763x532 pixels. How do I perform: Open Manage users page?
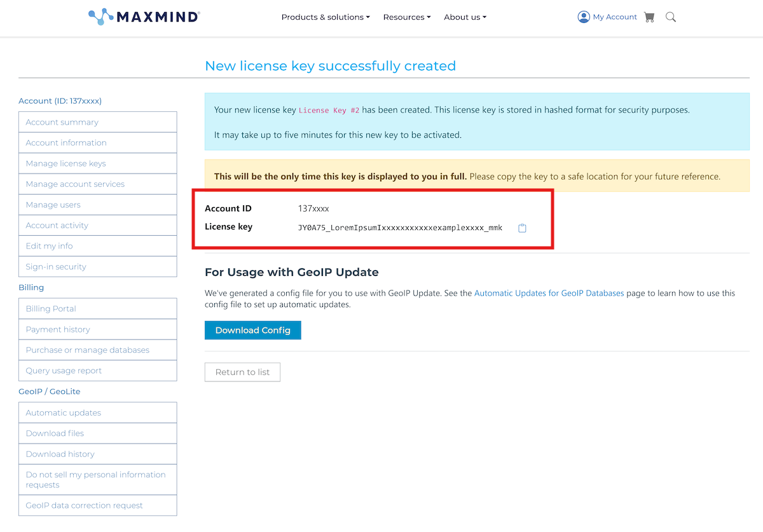98,205
